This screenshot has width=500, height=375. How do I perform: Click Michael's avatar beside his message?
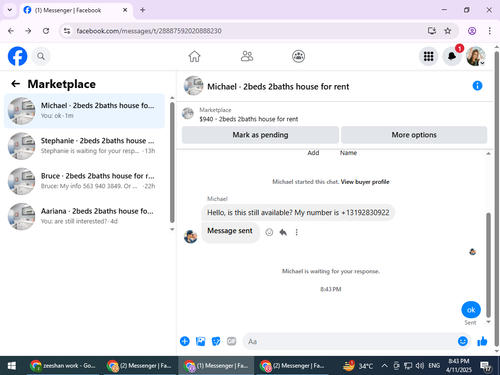pos(191,236)
